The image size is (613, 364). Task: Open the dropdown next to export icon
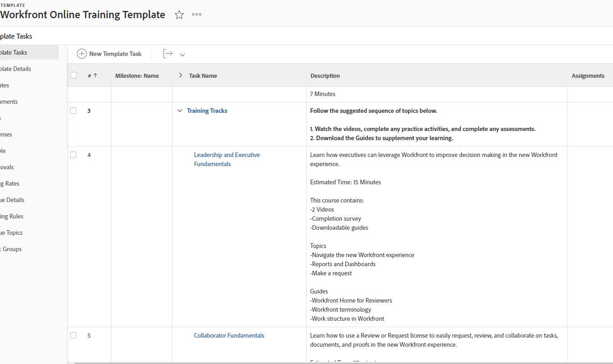pyautogui.click(x=182, y=55)
